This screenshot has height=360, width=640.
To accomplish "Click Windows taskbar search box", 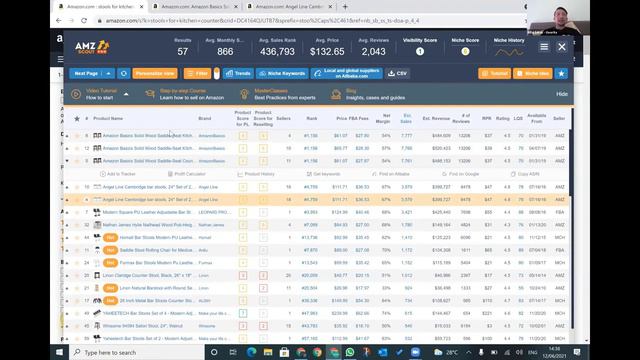I will click(x=137, y=352).
